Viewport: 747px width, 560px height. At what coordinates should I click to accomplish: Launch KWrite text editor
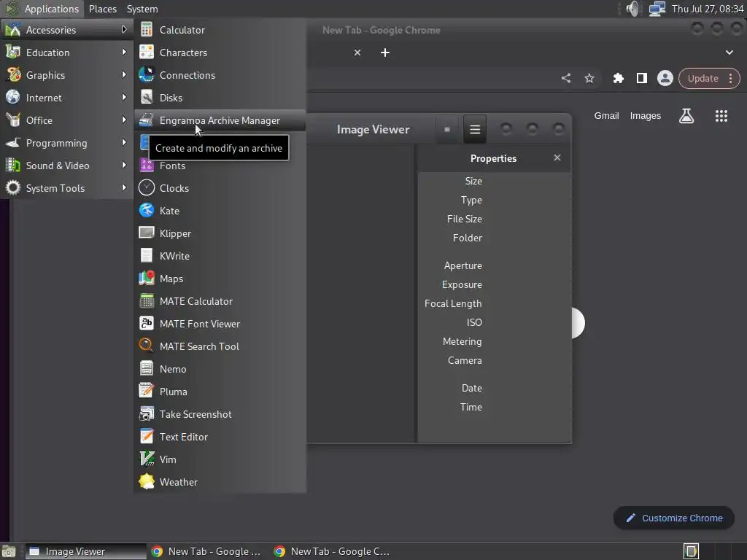click(220, 256)
